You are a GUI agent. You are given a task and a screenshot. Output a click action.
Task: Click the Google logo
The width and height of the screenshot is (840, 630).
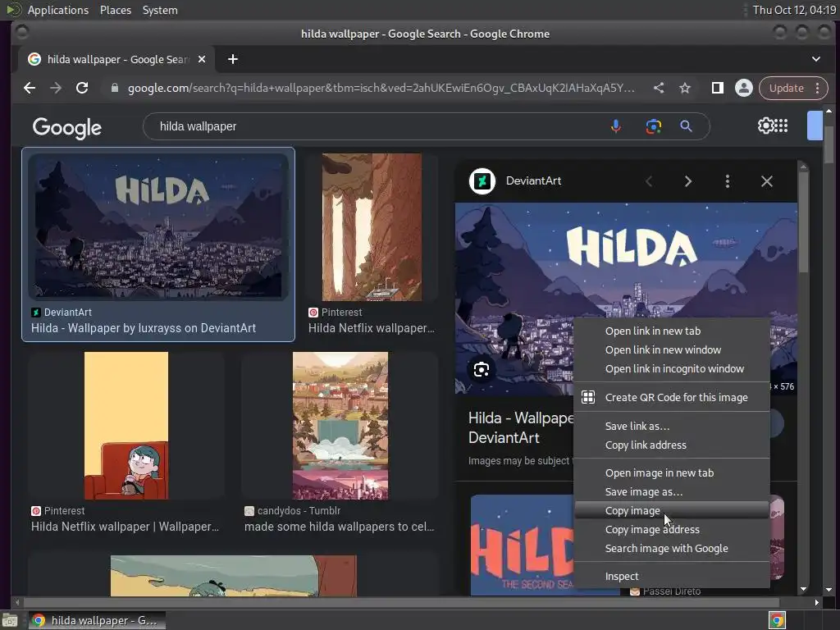pos(67,127)
